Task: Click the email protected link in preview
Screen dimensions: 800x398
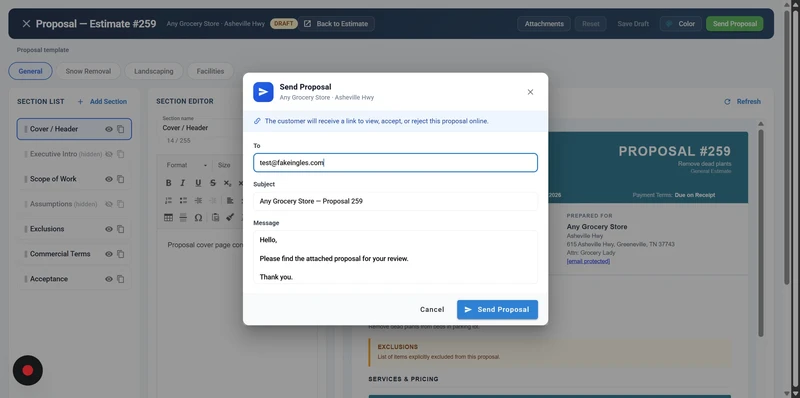Action: [x=588, y=261]
